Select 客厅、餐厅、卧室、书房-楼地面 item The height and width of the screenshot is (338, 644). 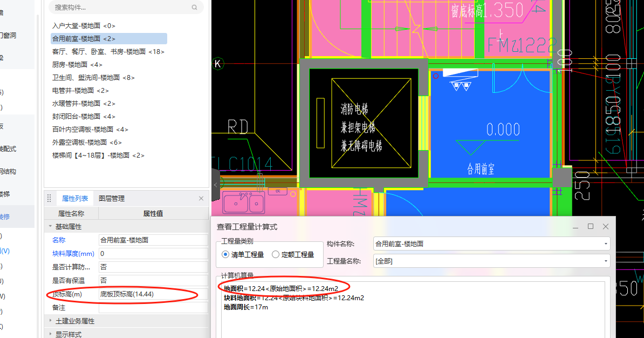pos(108,52)
